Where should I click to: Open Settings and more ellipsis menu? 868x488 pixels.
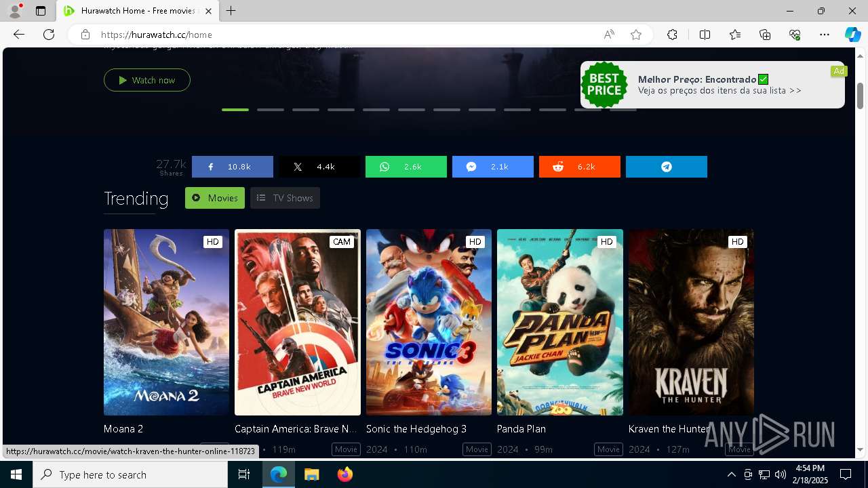(825, 35)
